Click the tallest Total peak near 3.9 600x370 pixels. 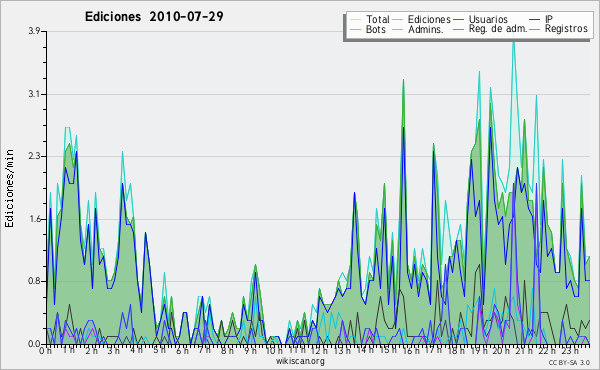pyautogui.click(x=514, y=40)
